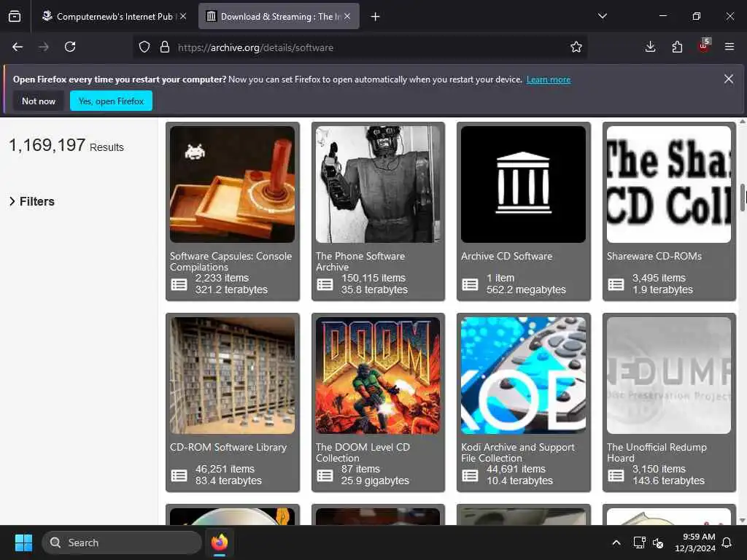Screen dimensions: 747x560
Task: Open The DOOM Level CD Collection title
Action: pyautogui.click(x=363, y=452)
